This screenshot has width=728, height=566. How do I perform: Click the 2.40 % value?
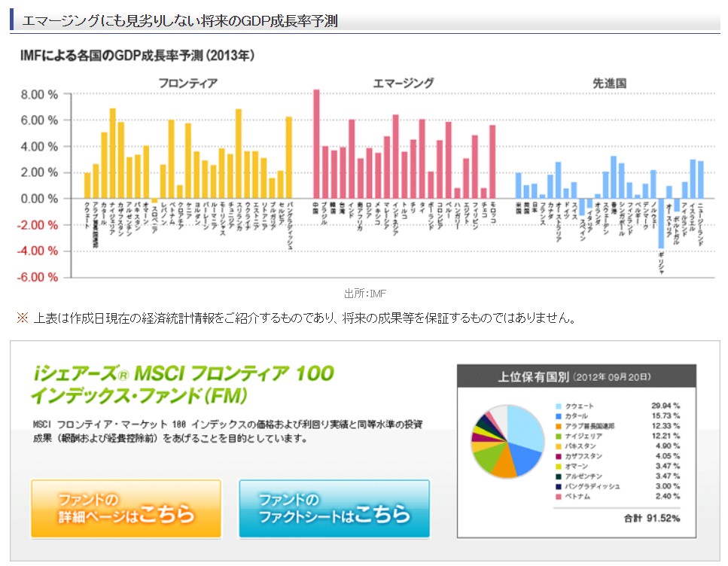point(668,496)
